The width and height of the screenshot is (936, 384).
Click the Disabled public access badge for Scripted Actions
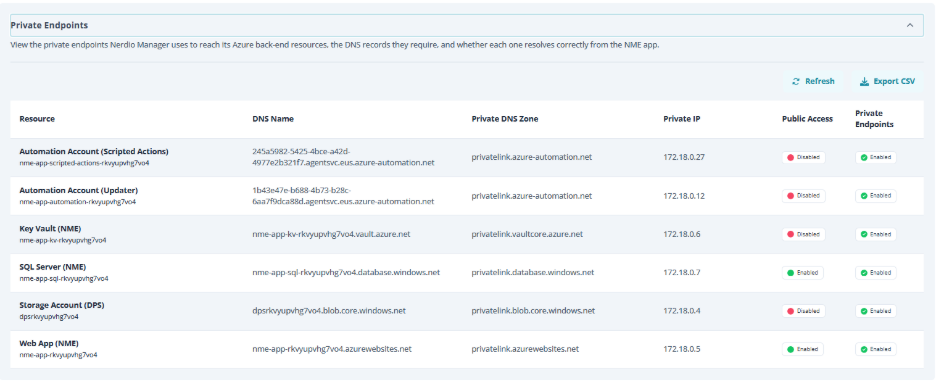pos(803,158)
